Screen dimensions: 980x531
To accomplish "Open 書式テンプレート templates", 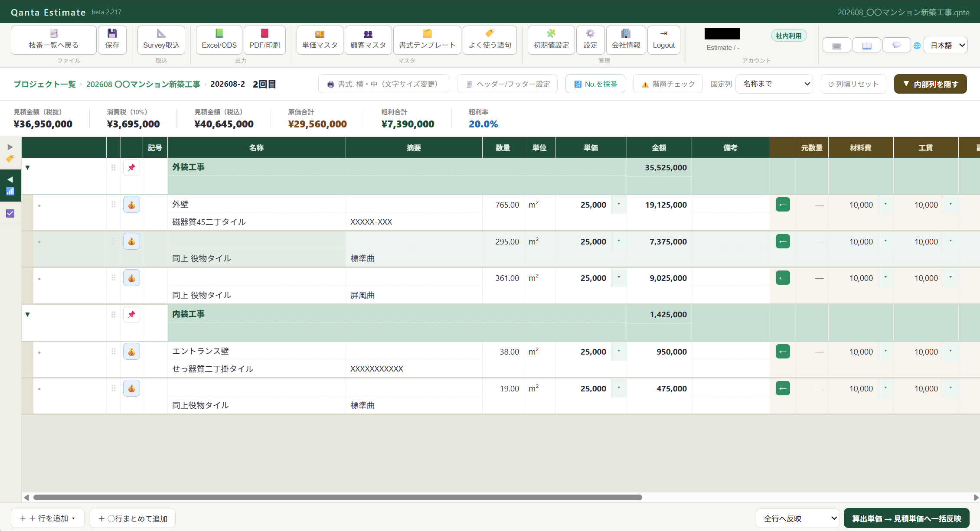I will [x=427, y=40].
